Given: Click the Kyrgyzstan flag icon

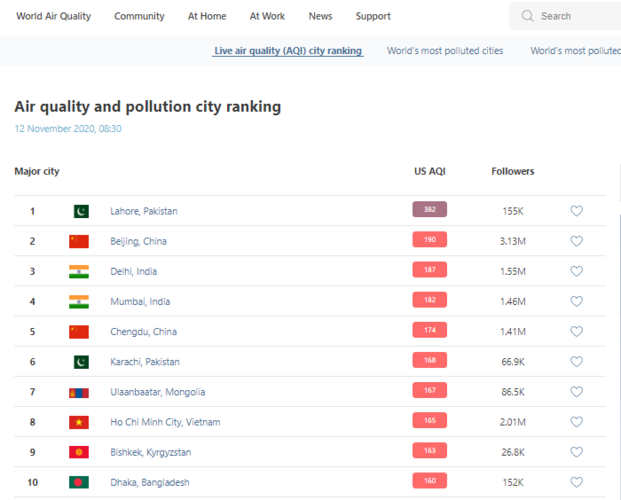Looking at the screenshot, I should coord(79,452).
